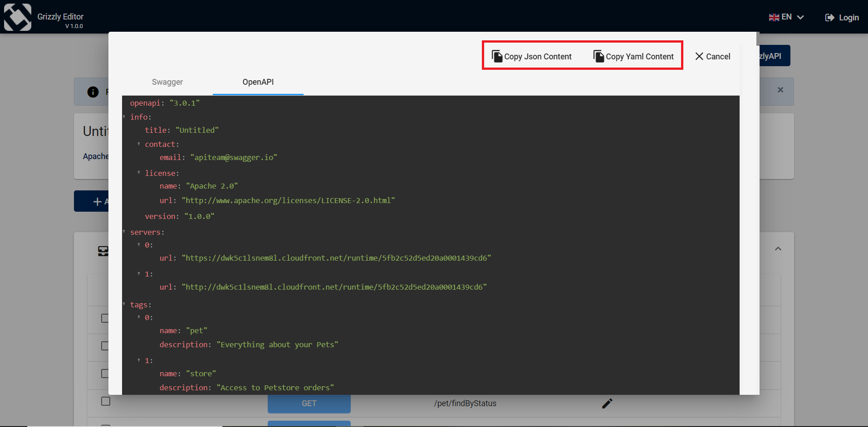The image size is (868, 427).
Task: Switch to the Swagger tab
Action: click(x=167, y=82)
